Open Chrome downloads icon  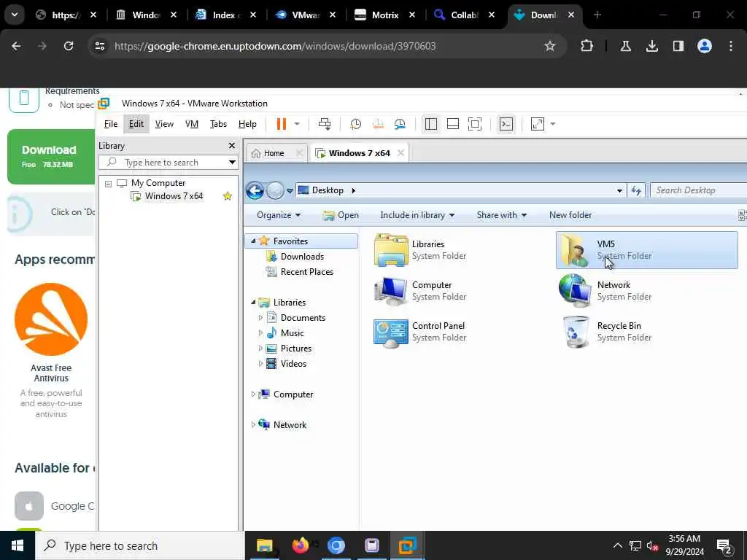tap(651, 46)
